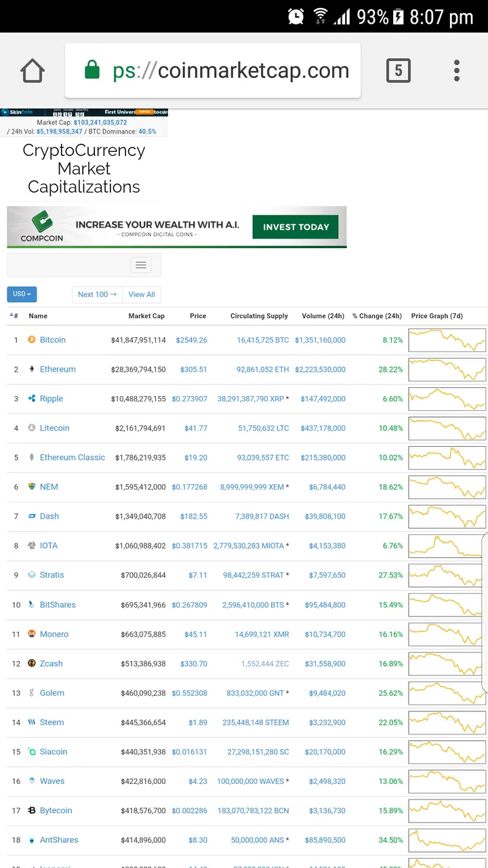Click the Bitcoin coin icon

tap(32, 340)
